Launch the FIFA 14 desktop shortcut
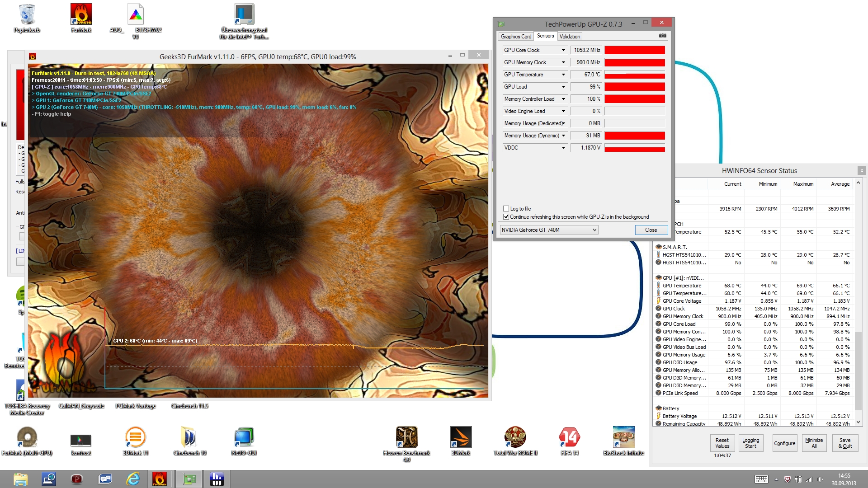868x488 pixels. (570, 441)
